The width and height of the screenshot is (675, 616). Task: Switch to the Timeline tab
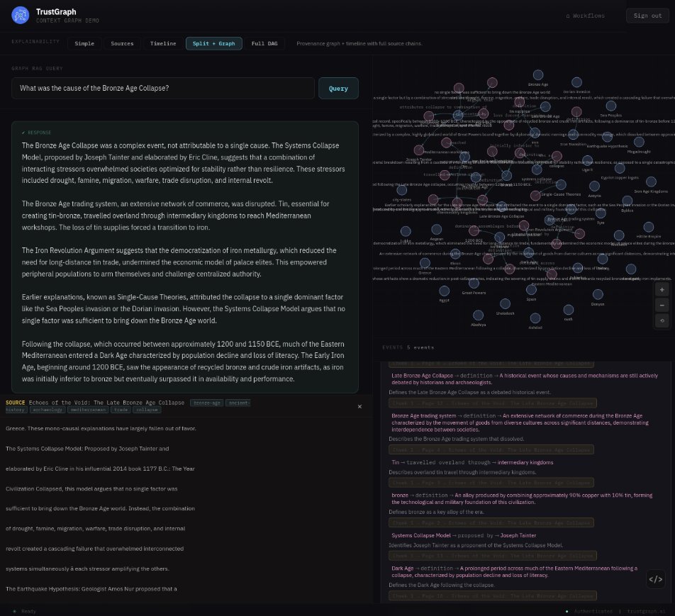click(163, 43)
